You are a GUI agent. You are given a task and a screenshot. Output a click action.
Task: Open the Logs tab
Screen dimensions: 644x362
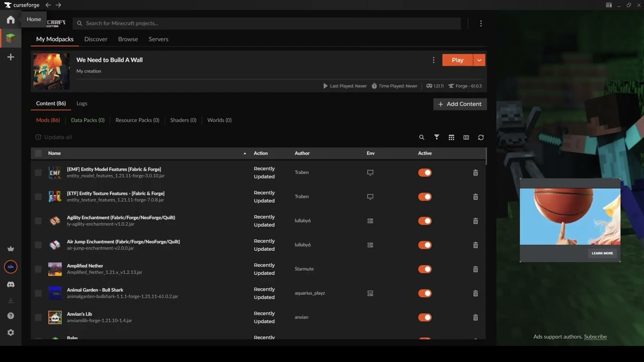click(82, 104)
